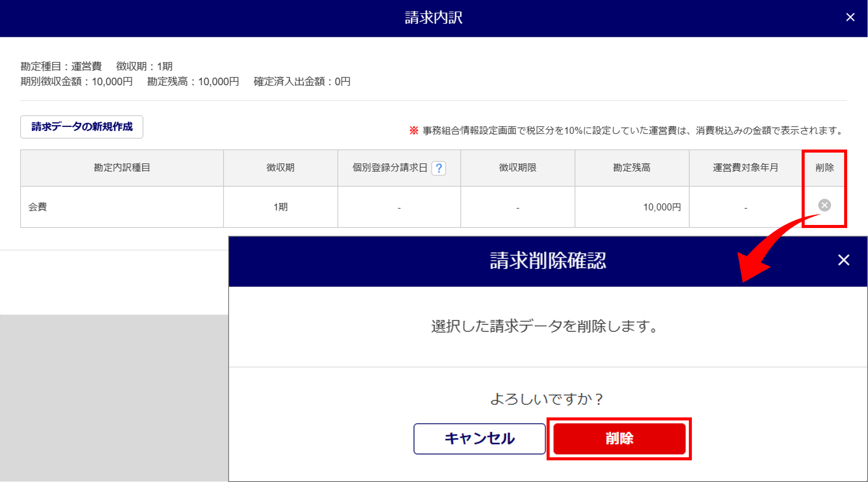
Task: Click the 請求内訳 header title
Action: (x=433, y=18)
